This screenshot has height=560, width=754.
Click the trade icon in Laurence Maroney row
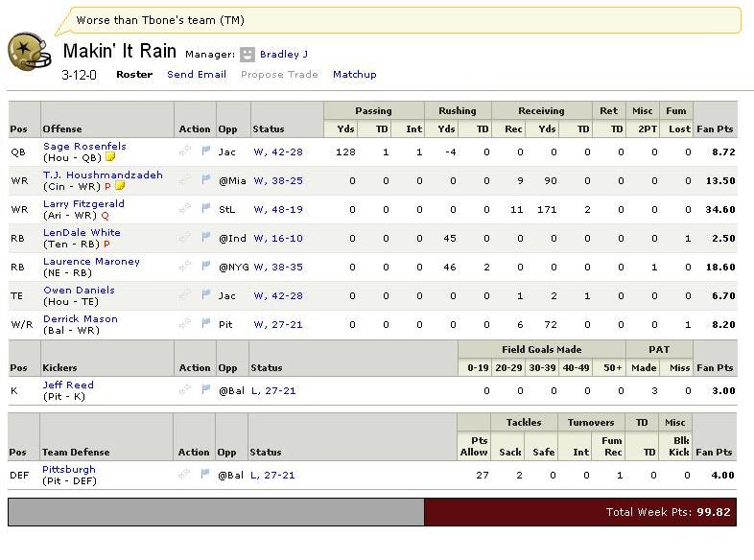tap(184, 267)
